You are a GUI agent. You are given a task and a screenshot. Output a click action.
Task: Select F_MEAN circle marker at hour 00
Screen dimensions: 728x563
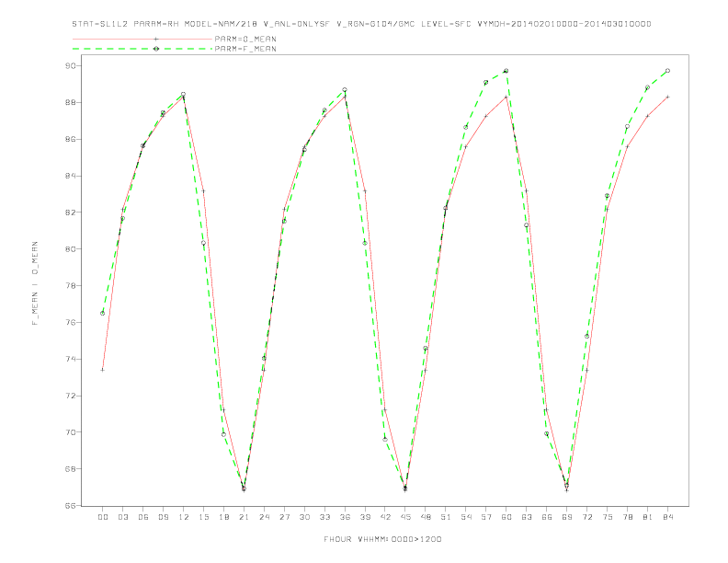tap(103, 313)
